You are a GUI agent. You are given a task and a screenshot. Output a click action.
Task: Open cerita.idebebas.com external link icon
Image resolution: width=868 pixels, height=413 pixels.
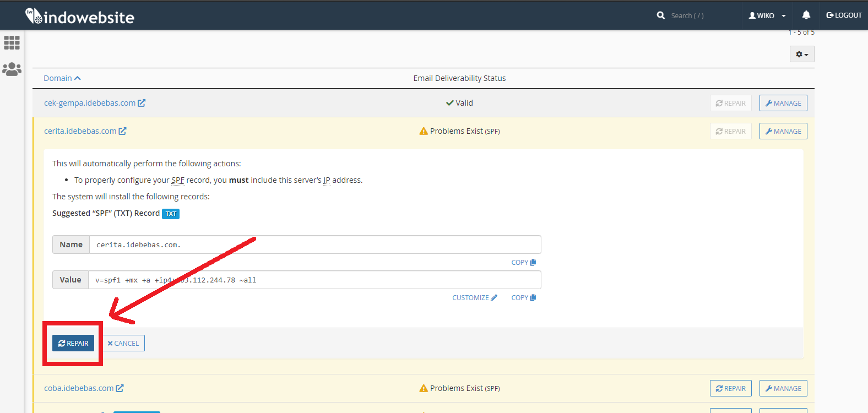tap(122, 131)
